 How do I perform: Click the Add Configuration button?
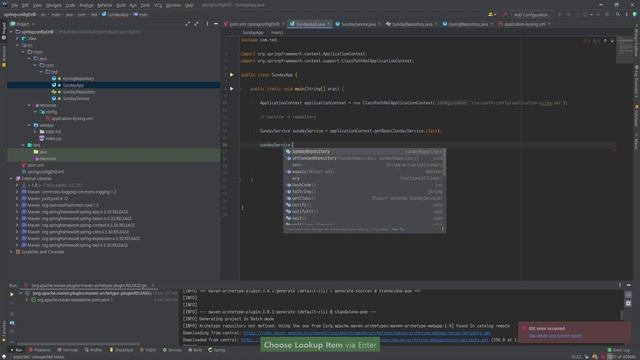531,15
